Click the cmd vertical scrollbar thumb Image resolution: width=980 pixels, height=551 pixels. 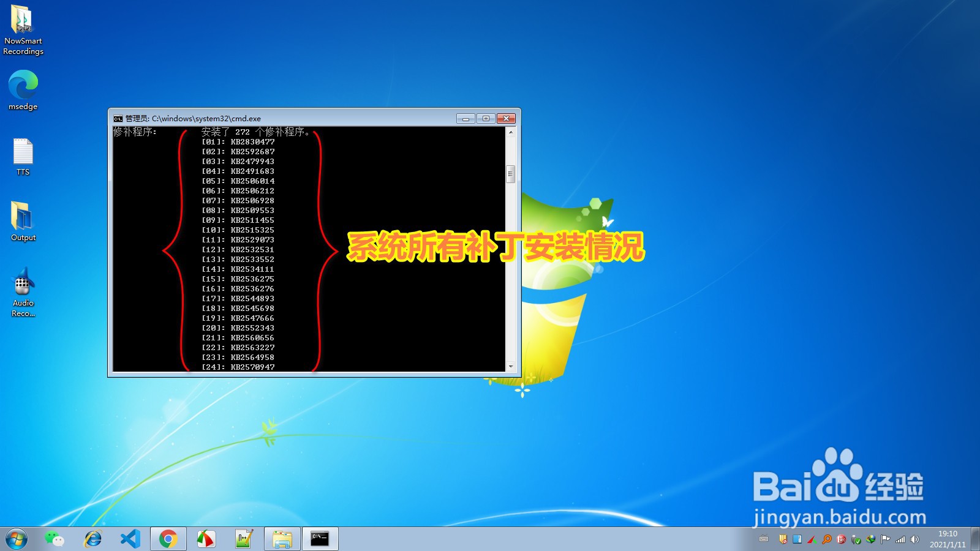tap(510, 174)
